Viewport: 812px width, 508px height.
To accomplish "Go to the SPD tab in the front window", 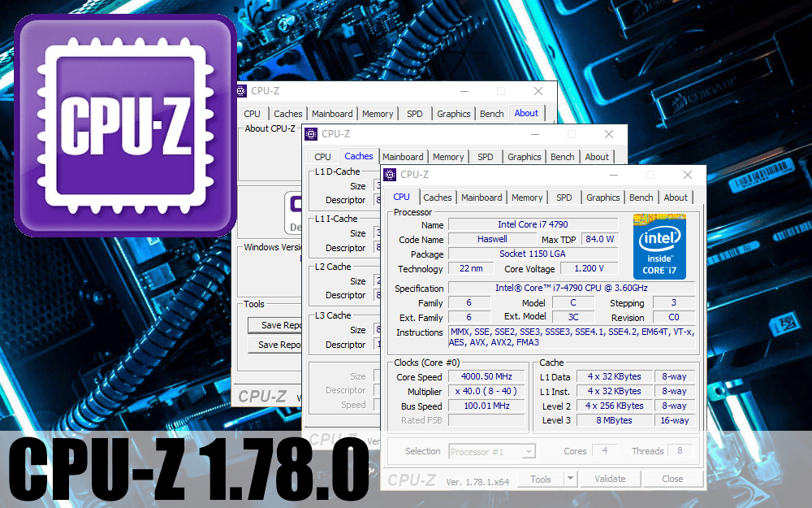I will (x=564, y=198).
